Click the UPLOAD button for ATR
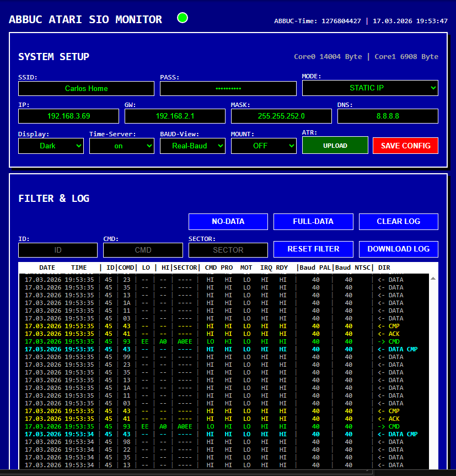The height and width of the screenshot is (476, 456). 335,145
